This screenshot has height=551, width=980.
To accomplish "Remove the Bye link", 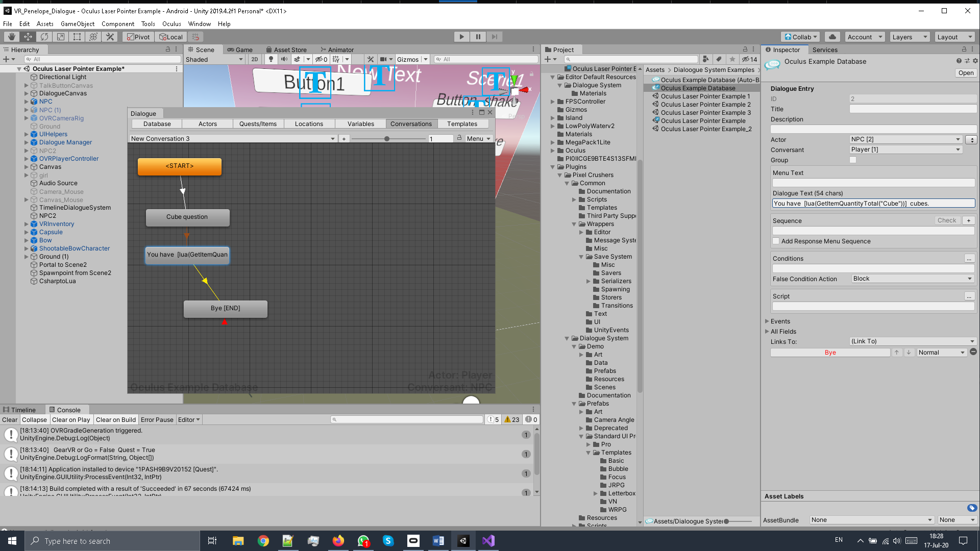I will pyautogui.click(x=973, y=352).
